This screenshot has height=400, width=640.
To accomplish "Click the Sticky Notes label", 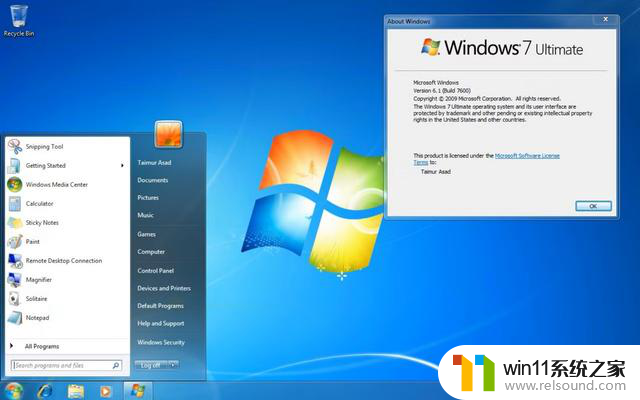I will (42, 223).
